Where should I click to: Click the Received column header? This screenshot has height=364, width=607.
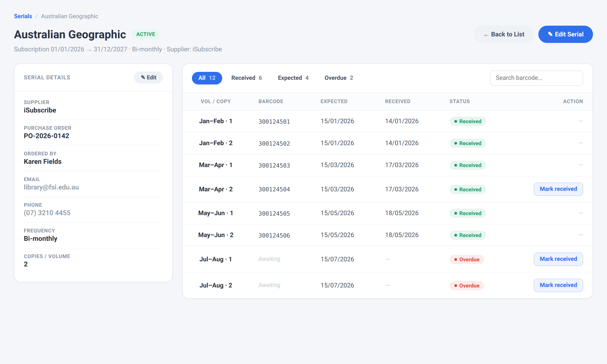coord(398,101)
